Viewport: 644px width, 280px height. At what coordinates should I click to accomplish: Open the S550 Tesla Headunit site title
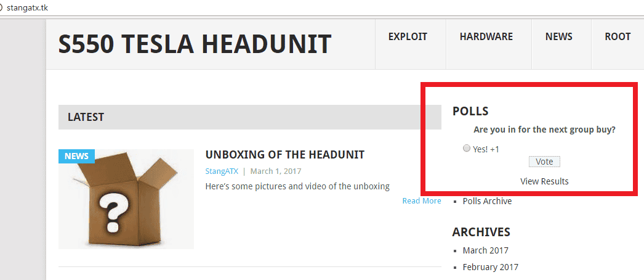coord(195,44)
